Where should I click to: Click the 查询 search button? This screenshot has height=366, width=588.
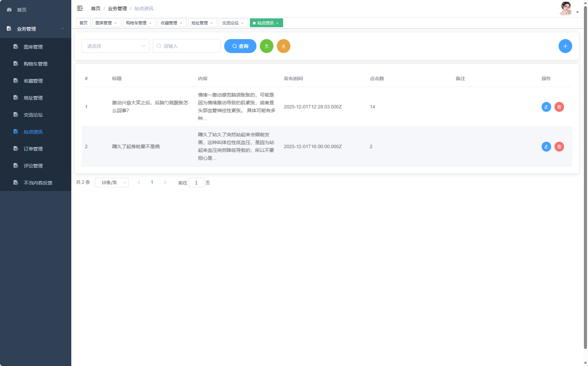click(x=240, y=46)
